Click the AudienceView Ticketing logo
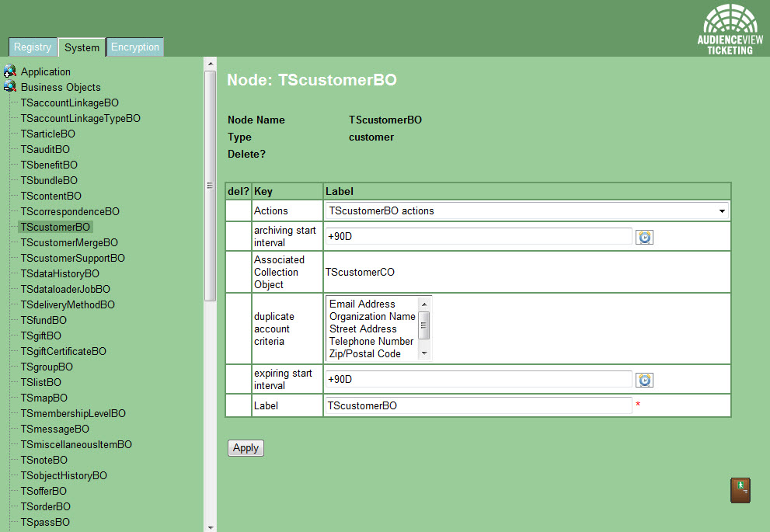 pyautogui.click(x=730, y=30)
